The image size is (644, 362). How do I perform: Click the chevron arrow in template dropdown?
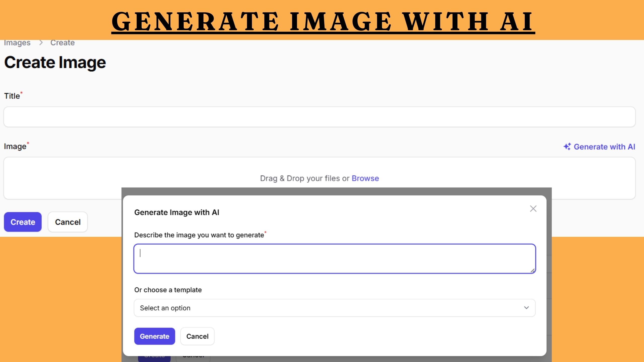tap(526, 308)
